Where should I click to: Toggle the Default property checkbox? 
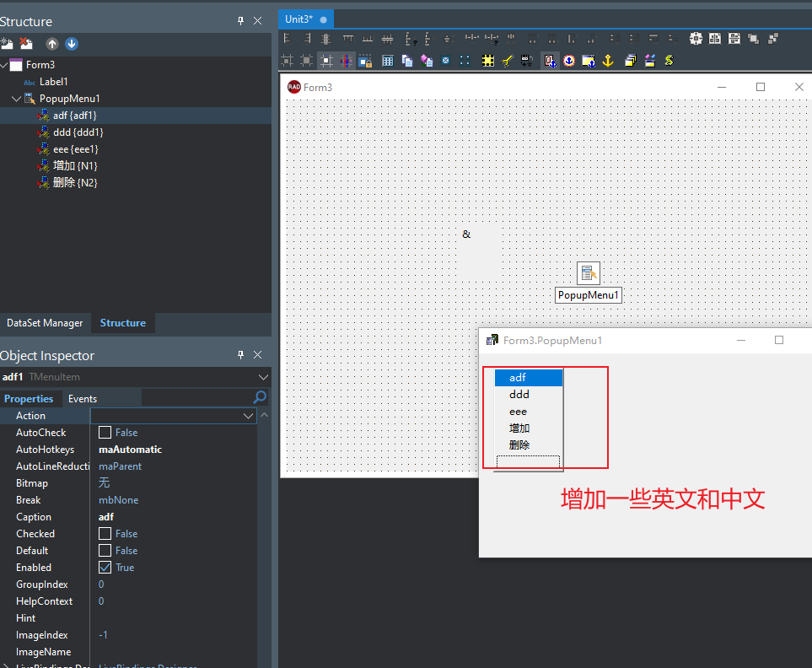click(105, 551)
